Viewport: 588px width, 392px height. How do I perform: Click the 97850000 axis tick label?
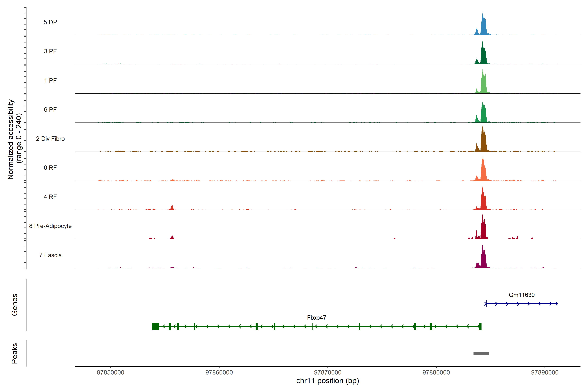click(111, 373)
